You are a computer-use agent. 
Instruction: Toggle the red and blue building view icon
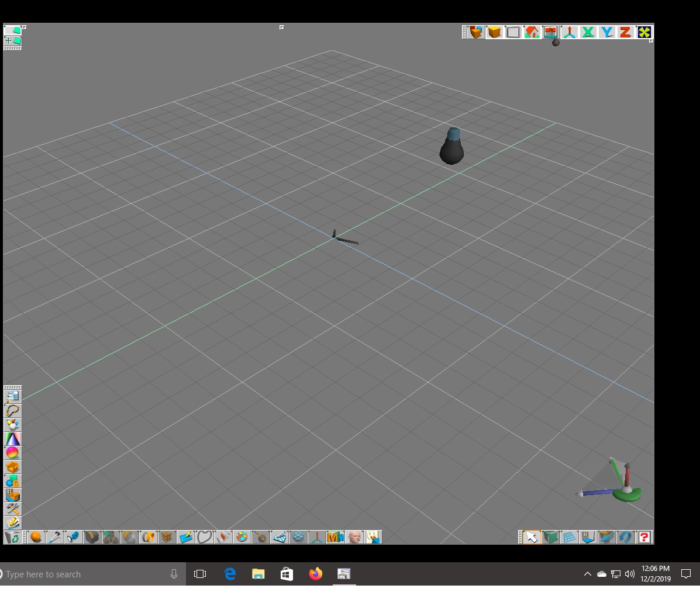pyautogui.click(x=551, y=32)
